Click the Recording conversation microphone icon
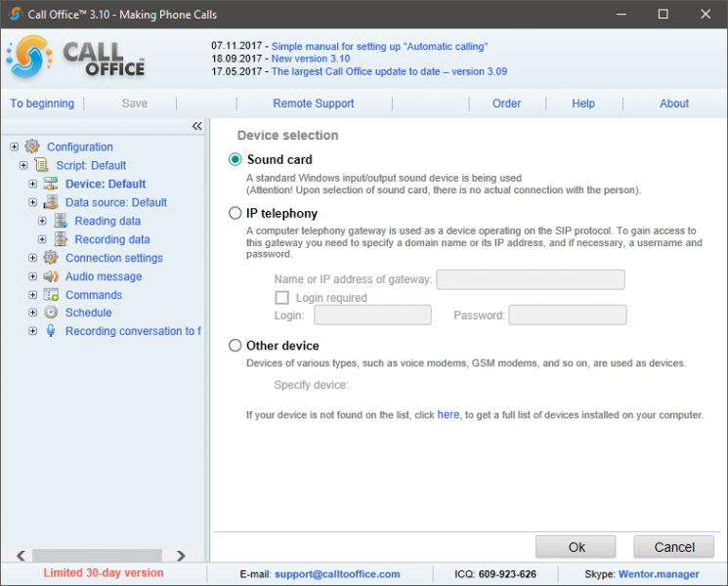 coord(51,331)
